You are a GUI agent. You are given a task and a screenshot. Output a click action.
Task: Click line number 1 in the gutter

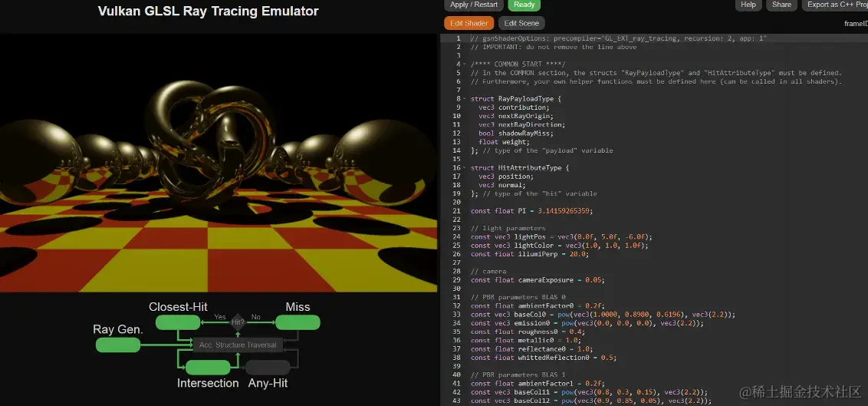coord(458,38)
